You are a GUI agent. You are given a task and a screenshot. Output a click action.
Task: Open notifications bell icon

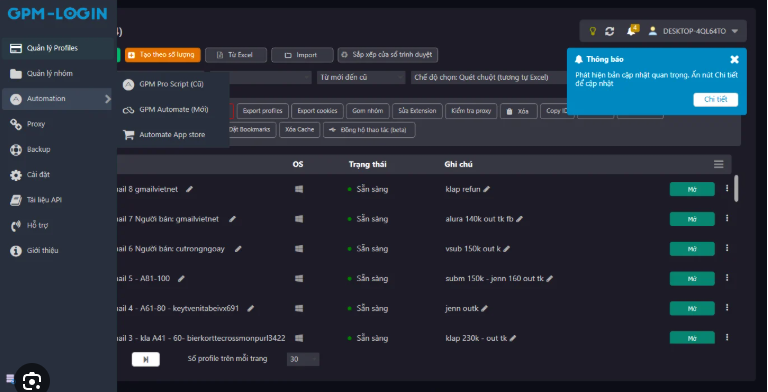click(x=632, y=31)
